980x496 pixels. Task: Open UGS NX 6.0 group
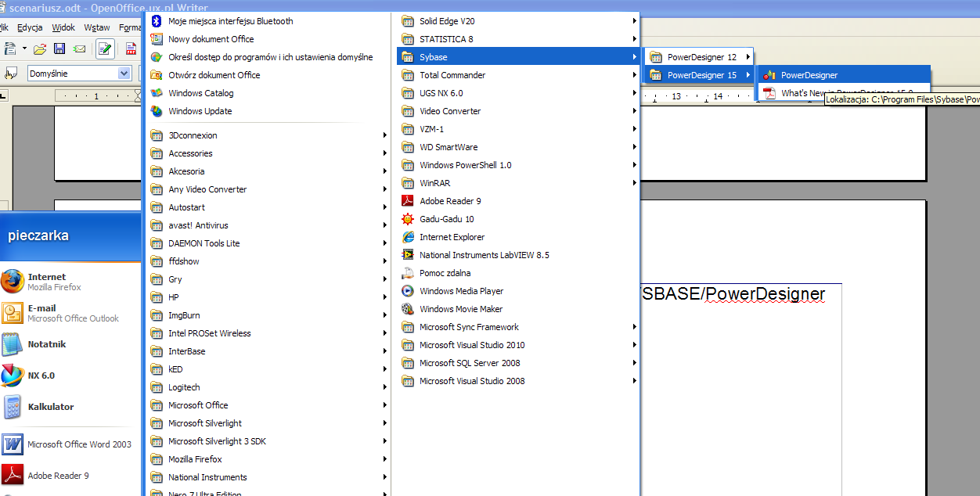pos(517,93)
